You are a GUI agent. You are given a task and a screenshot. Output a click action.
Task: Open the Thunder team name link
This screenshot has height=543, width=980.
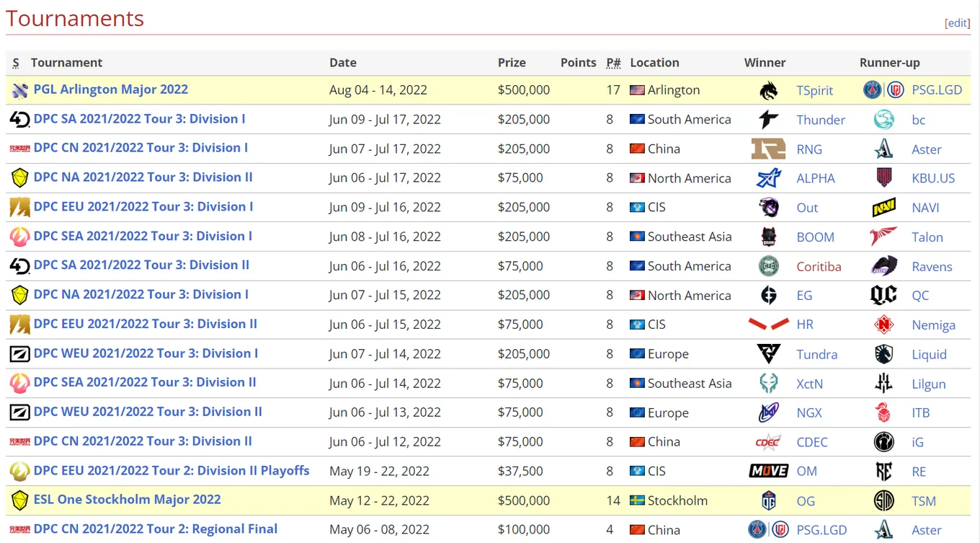[821, 120]
